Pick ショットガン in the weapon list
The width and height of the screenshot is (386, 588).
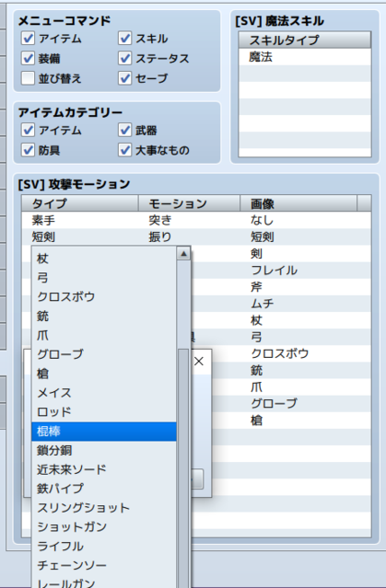pos(104,527)
